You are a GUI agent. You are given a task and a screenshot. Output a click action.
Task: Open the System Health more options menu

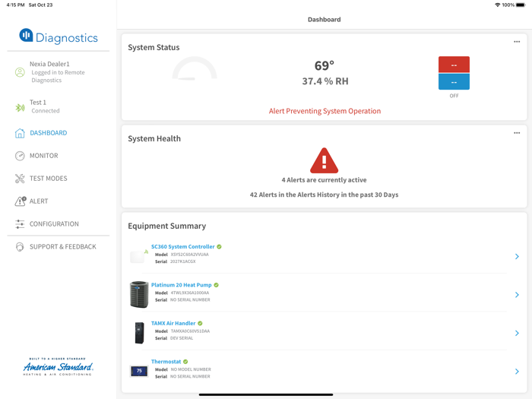(x=517, y=133)
